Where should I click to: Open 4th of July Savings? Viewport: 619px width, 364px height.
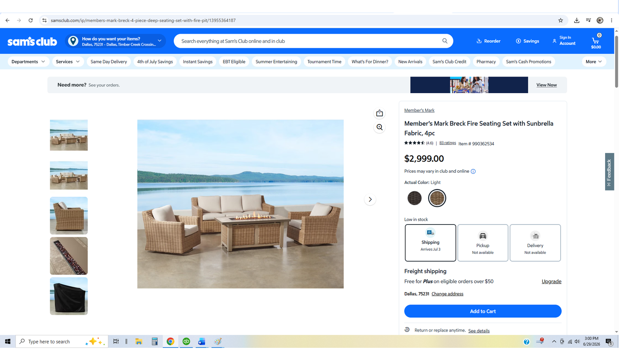tap(155, 62)
